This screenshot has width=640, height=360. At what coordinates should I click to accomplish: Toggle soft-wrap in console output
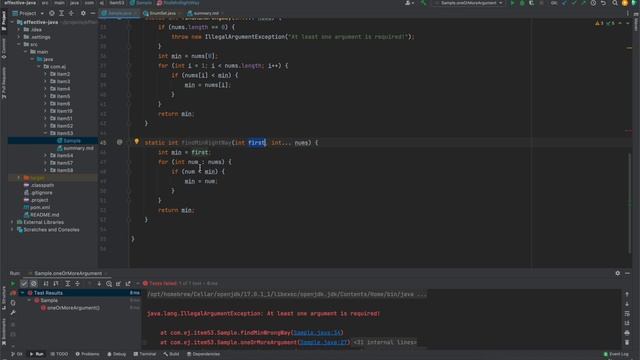pos(627,313)
